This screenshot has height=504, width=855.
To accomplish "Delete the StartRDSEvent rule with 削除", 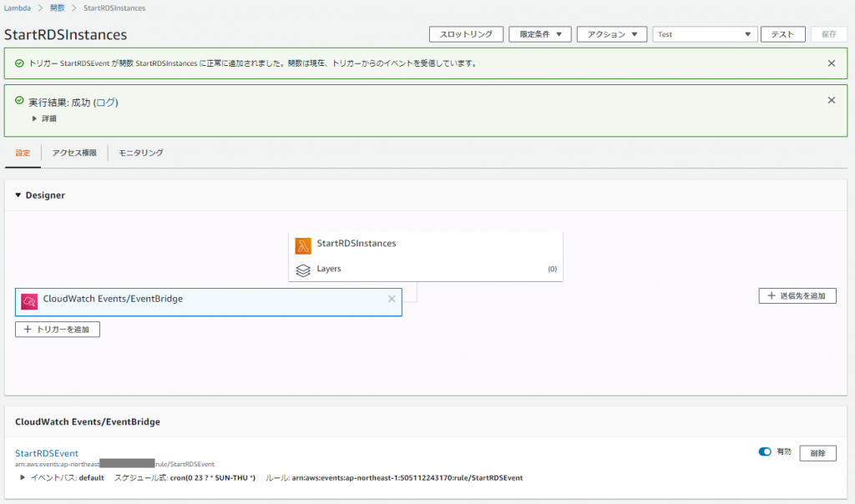I will (817, 453).
